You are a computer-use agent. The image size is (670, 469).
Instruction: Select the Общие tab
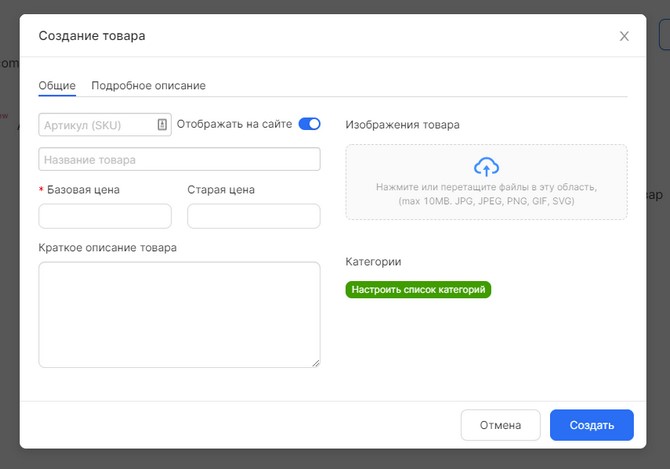[57, 86]
